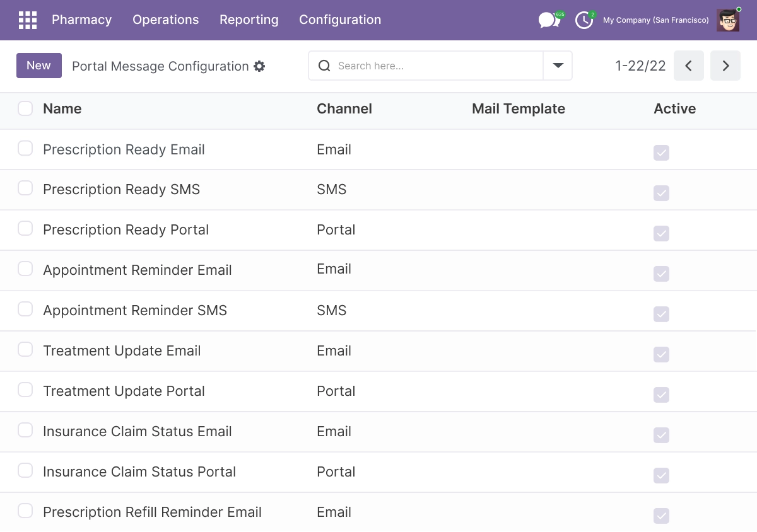This screenshot has height=532, width=757.
Task: Select Prescription Ready Email row checkbox
Action: coord(25,148)
